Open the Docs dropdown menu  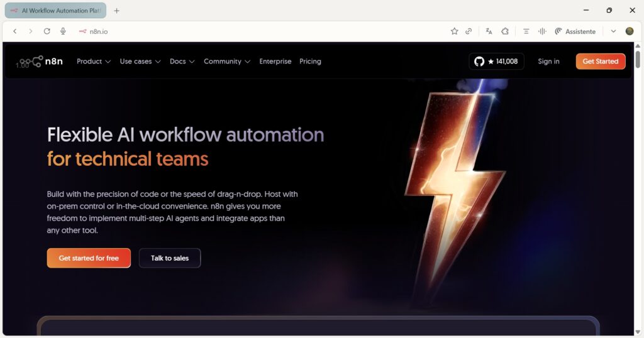tap(182, 62)
